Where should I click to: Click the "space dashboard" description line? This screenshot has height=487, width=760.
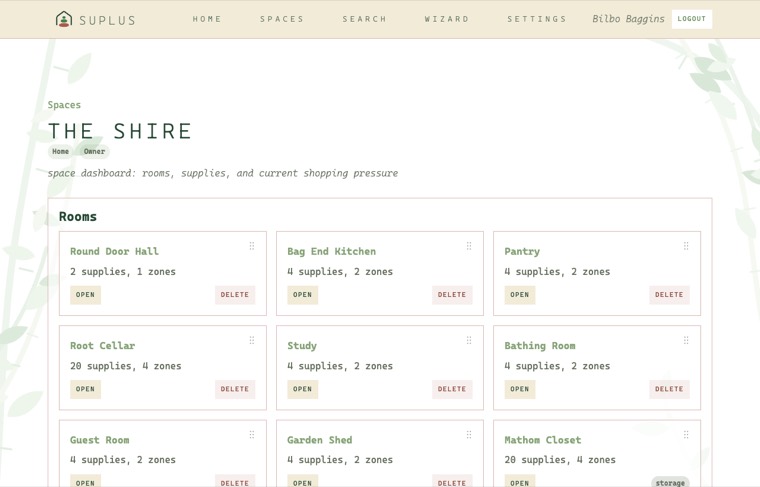point(223,173)
